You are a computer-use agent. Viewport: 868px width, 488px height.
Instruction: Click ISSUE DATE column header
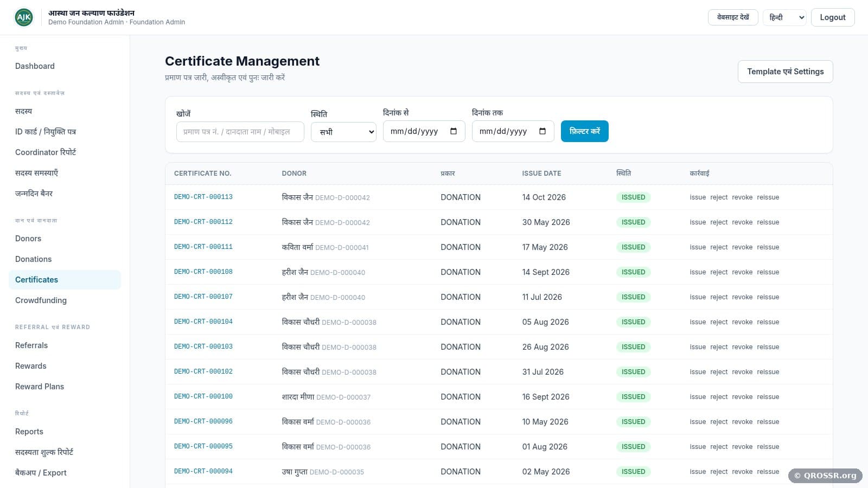coord(541,174)
